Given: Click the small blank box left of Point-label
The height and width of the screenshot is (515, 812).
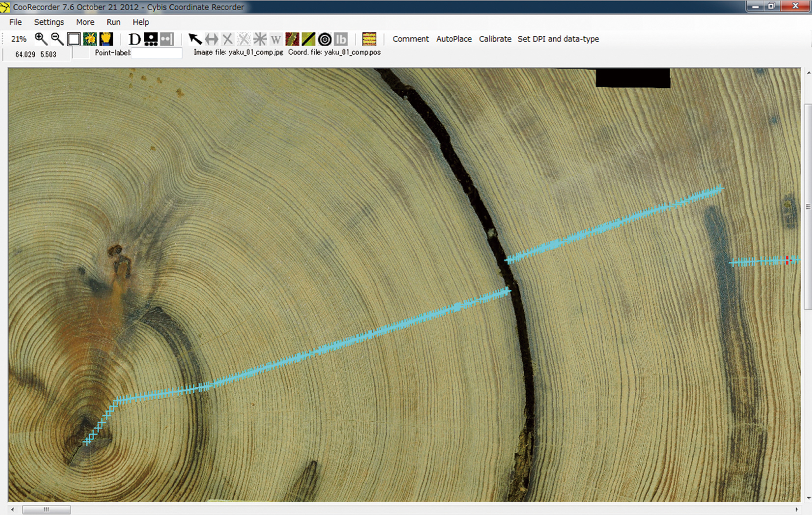Looking at the screenshot, I should tap(81, 53).
